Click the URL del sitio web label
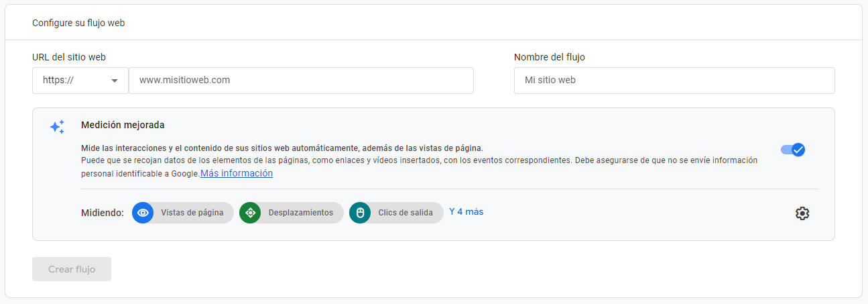868x304 pixels. point(69,57)
